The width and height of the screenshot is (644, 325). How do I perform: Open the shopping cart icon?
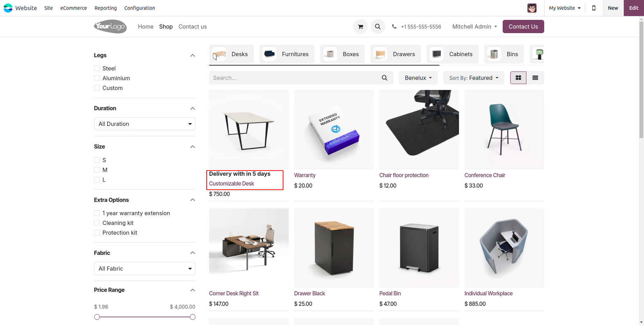click(x=361, y=27)
